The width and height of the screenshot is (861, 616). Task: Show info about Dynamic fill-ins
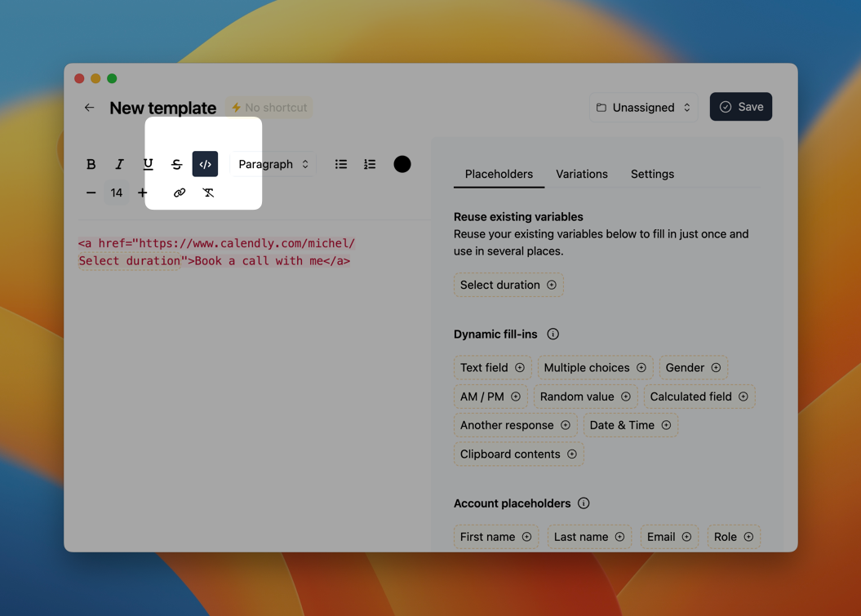point(553,335)
